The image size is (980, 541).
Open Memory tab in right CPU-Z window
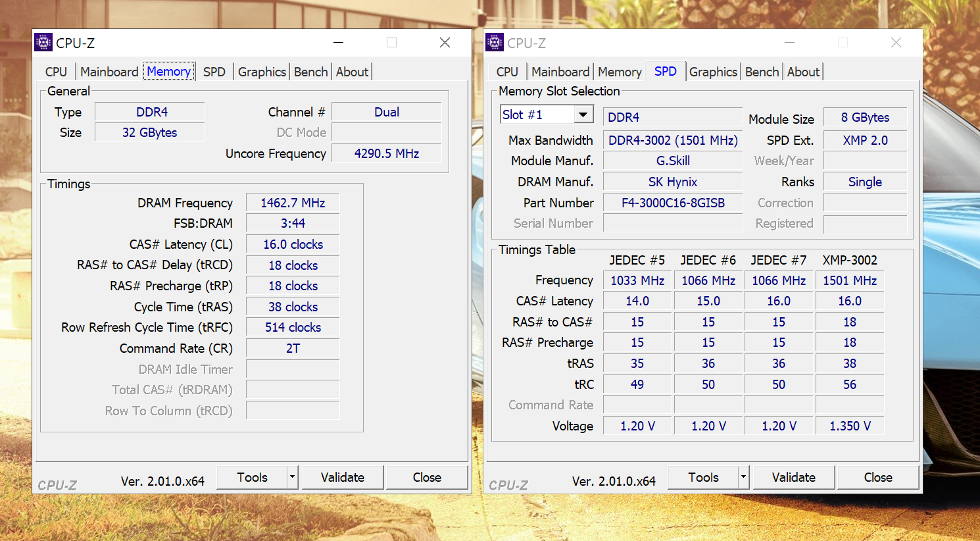pos(620,72)
